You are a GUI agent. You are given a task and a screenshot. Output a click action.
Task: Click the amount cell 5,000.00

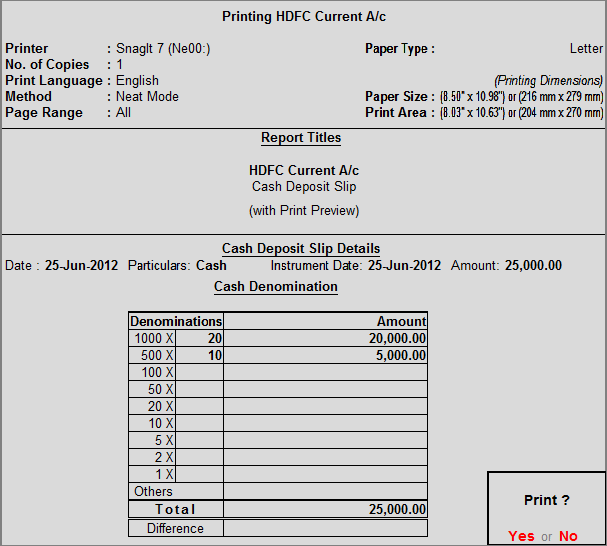click(x=326, y=355)
